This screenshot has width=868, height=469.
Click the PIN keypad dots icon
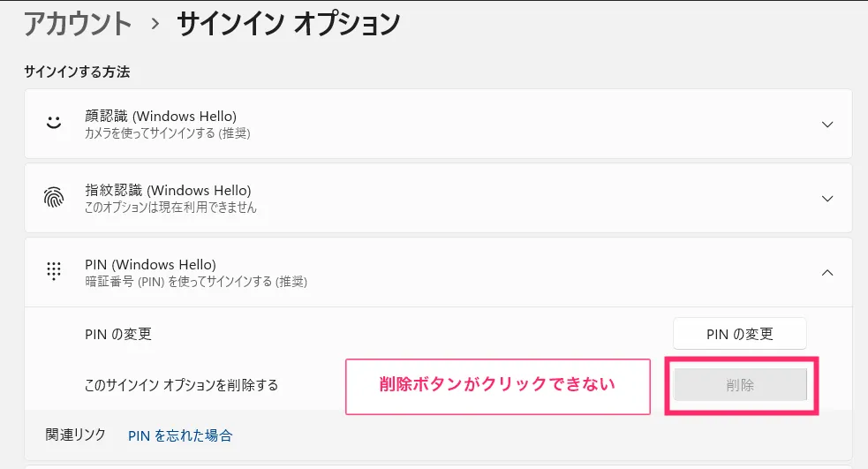click(54, 271)
